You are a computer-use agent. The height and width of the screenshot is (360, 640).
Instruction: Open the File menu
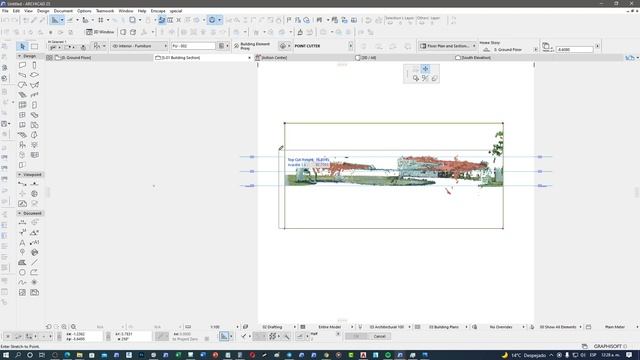[x=5, y=11]
